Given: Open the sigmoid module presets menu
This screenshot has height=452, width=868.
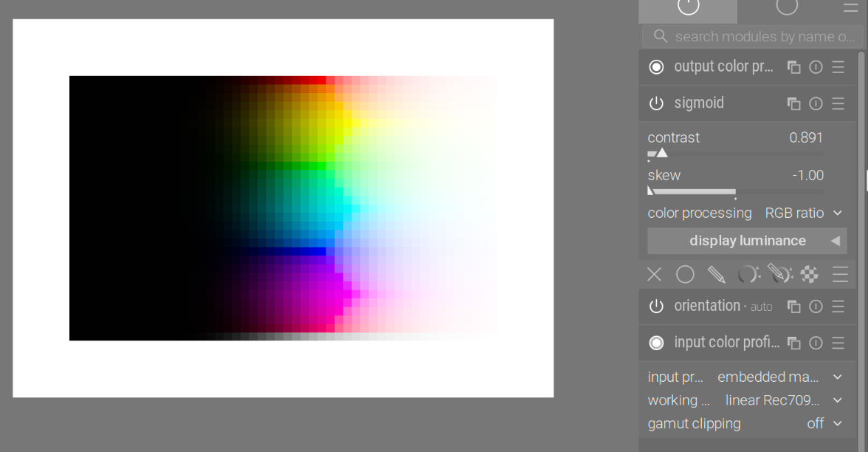Looking at the screenshot, I should (x=838, y=103).
